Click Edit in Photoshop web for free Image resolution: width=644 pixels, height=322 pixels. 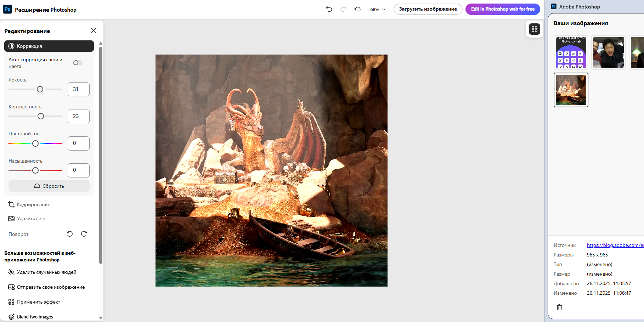tap(503, 9)
